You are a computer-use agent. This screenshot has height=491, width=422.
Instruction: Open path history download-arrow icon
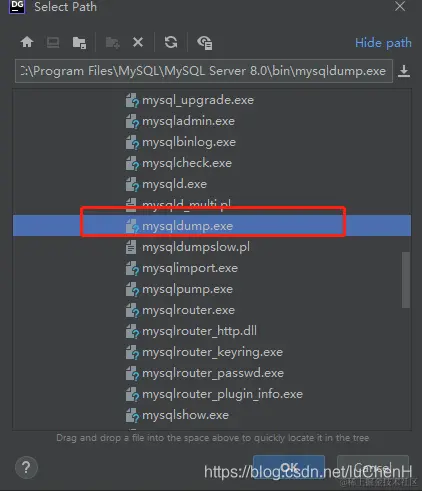click(404, 71)
